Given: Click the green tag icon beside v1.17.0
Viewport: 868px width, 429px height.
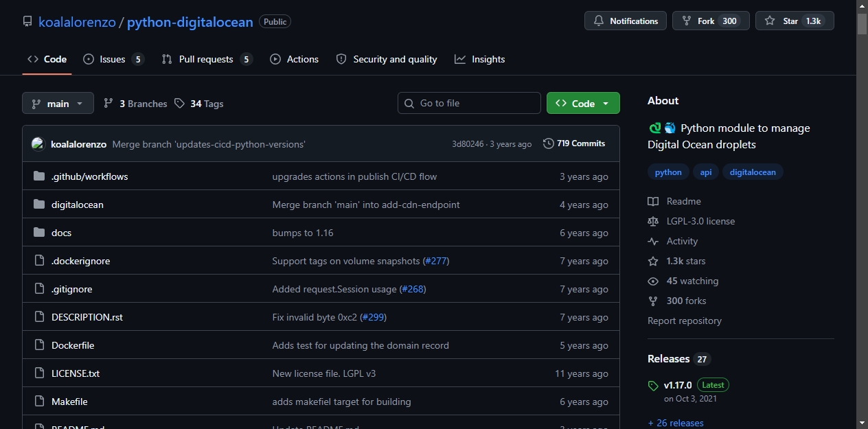Looking at the screenshot, I should coord(653,386).
